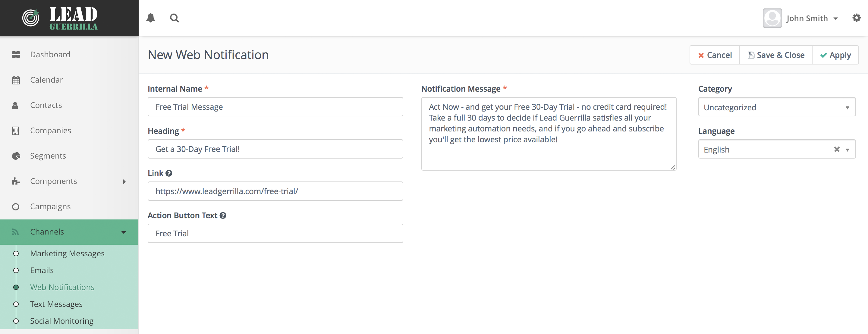This screenshot has height=334, width=868.
Task: Open the notifications bell icon
Action: (x=151, y=18)
